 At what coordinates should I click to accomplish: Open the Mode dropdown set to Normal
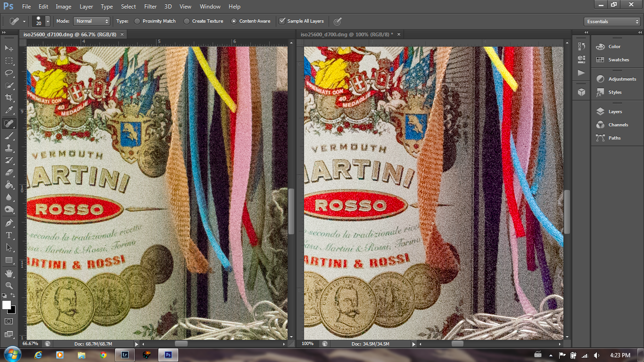point(91,21)
